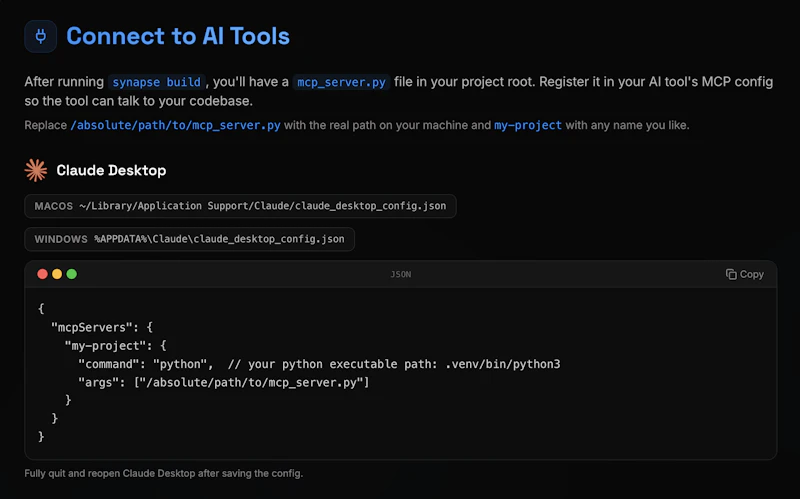Click the "mcpServers" line in code
Viewport: 800px width, 499px height.
pos(102,328)
